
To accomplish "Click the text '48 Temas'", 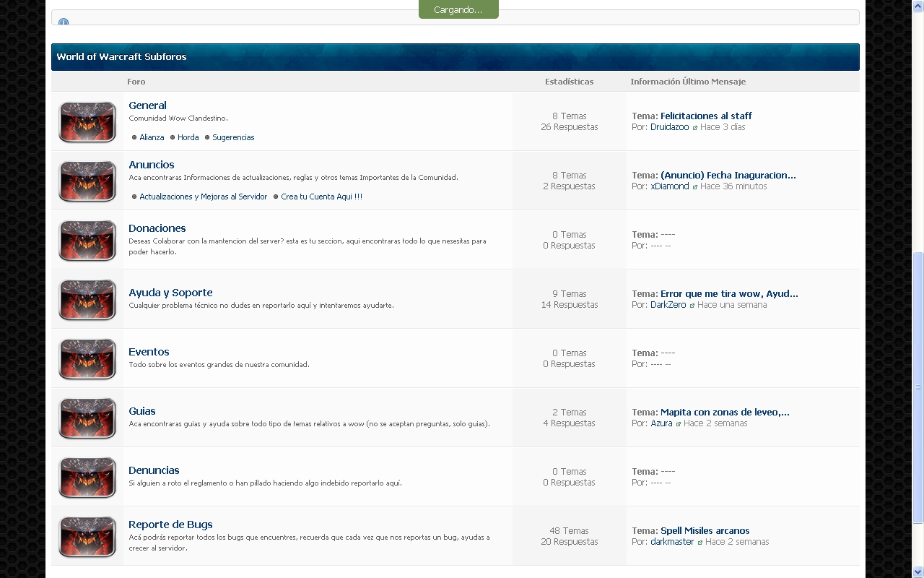I will pyautogui.click(x=569, y=531).
